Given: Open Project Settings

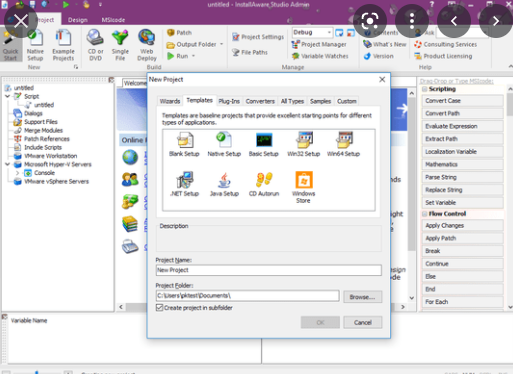Looking at the screenshot, I should coord(258,37).
